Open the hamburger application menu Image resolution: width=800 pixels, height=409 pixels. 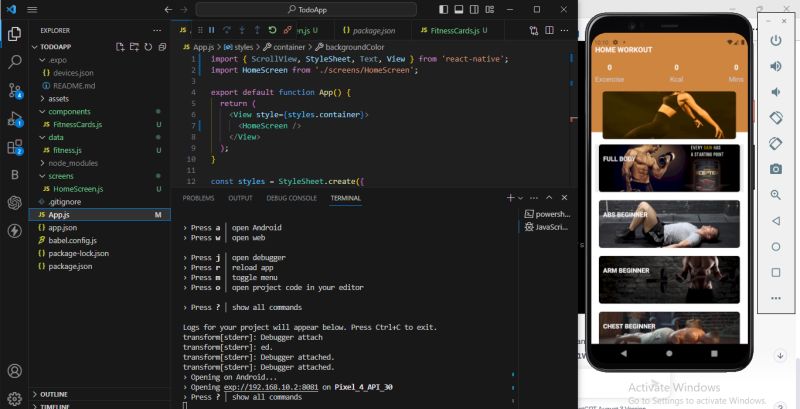pos(32,9)
